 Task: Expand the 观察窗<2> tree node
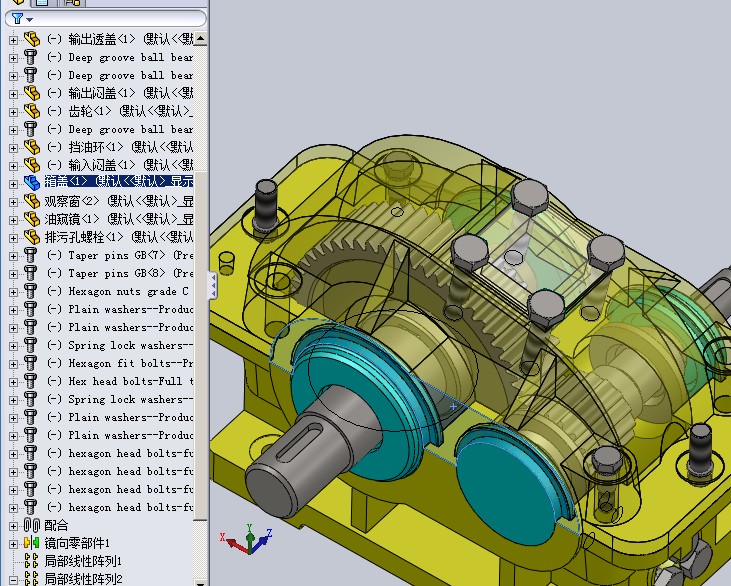14,202
